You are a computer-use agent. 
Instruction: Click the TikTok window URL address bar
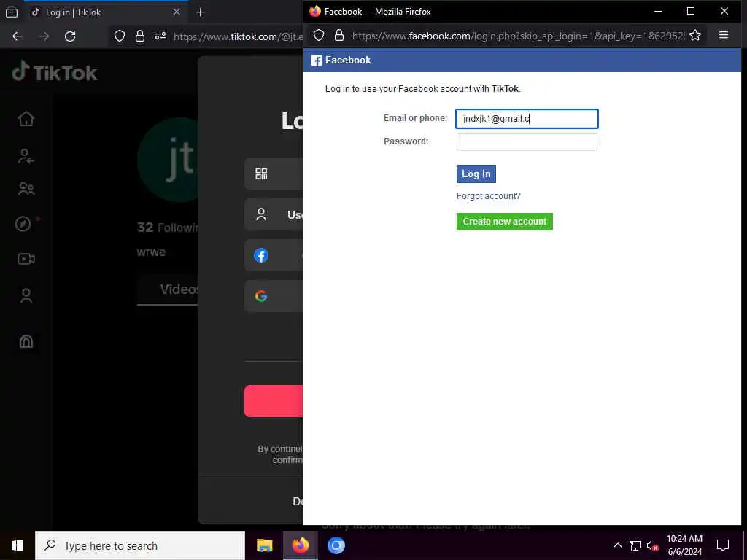coord(238,36)
